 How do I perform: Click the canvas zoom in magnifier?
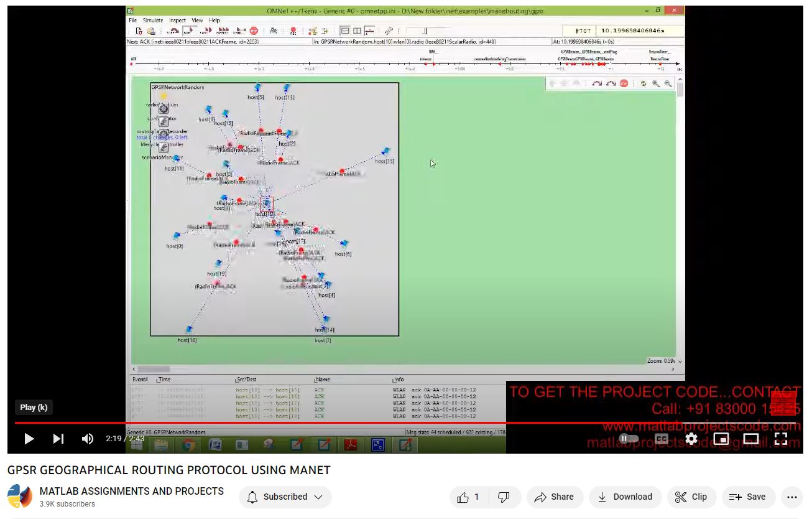point(655,83)
